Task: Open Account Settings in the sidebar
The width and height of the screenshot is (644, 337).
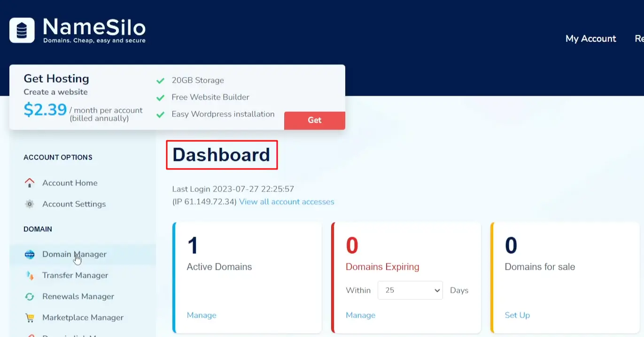Action: tap(74, 204)
